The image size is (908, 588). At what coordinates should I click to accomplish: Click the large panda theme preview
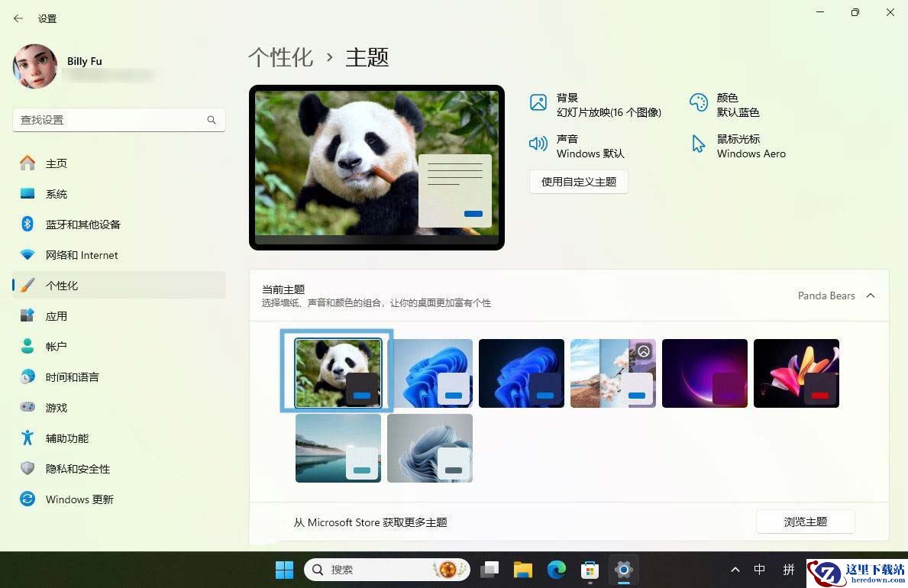(x=376, y=167)
